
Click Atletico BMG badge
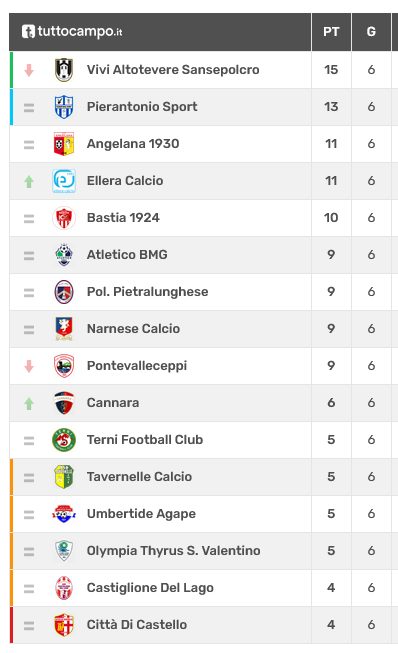coord(64,254)
